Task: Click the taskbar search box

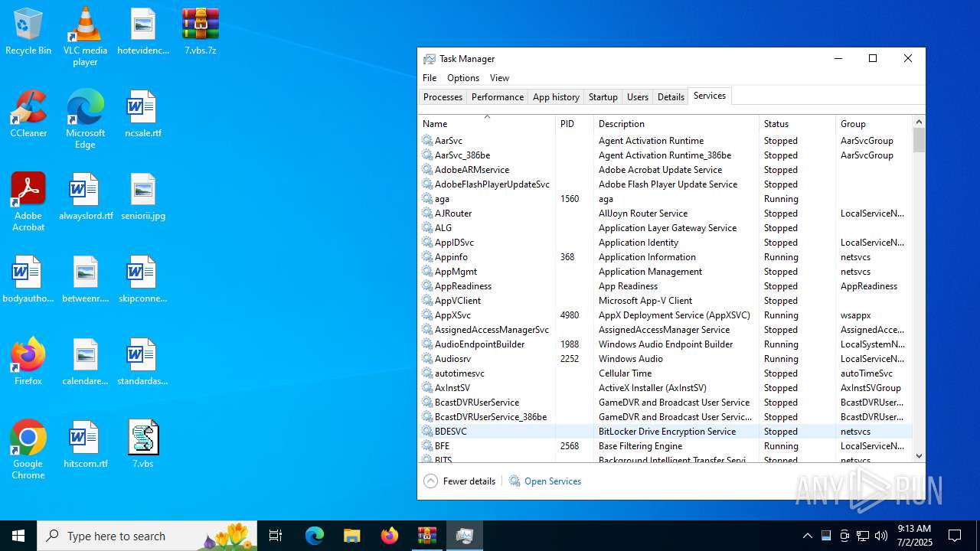Action: 147,536
